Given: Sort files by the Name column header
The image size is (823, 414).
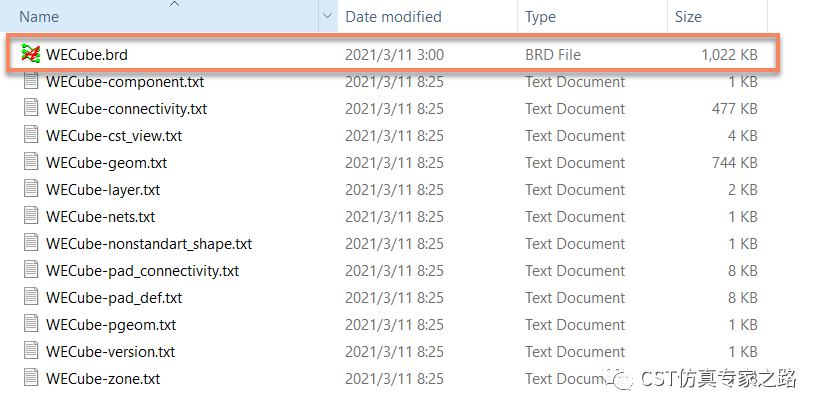Looking at the screenshot, I should click(40, 17).
